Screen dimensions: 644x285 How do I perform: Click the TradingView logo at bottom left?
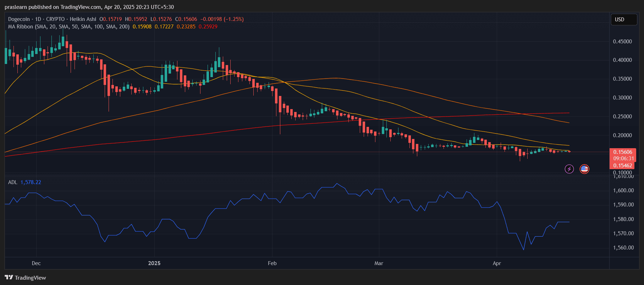pos(25,278)
